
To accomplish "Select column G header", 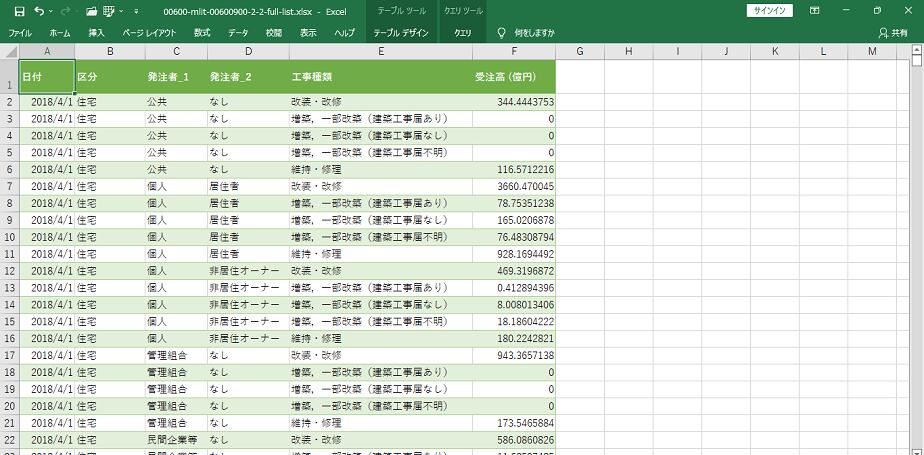I will [x=581, y=51].
